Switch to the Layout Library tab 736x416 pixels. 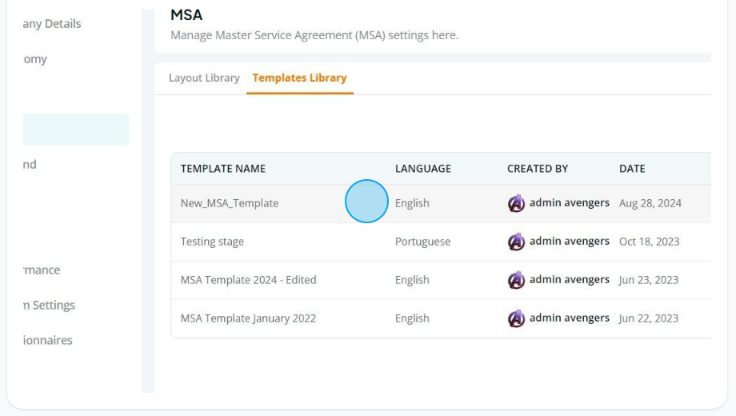click(x=204, y=78)
